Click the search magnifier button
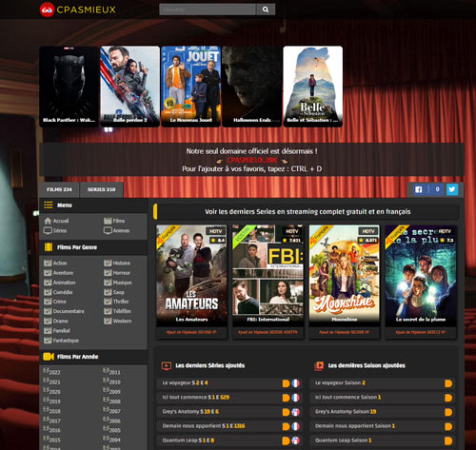This screenshot has height=450, width=476. (x=266, y=9)
